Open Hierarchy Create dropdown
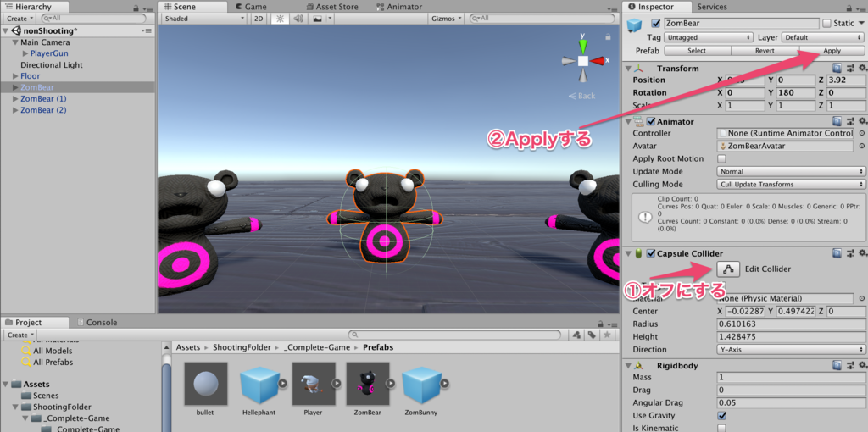 pyautogui.click(x=20, y=19)
